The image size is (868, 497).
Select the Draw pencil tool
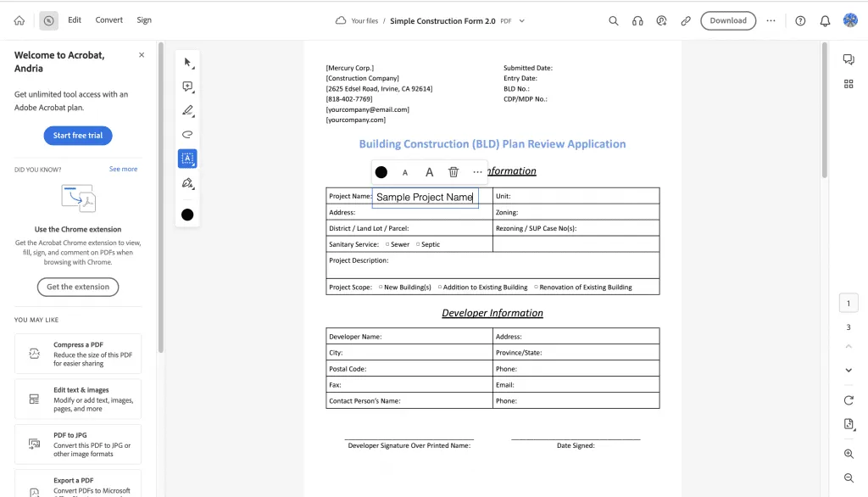187,109
